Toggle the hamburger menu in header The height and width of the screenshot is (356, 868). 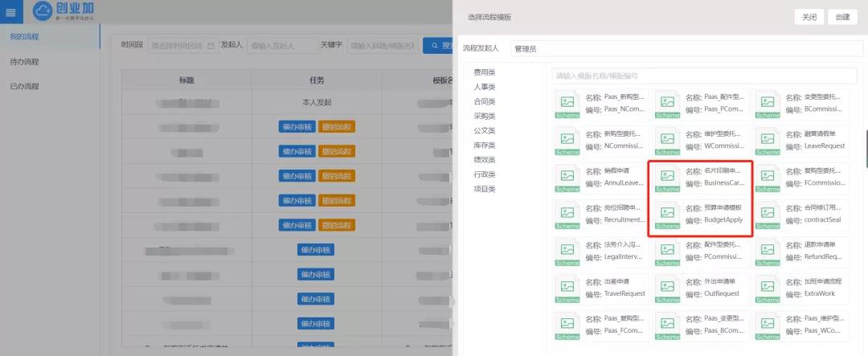pos(10,12)
